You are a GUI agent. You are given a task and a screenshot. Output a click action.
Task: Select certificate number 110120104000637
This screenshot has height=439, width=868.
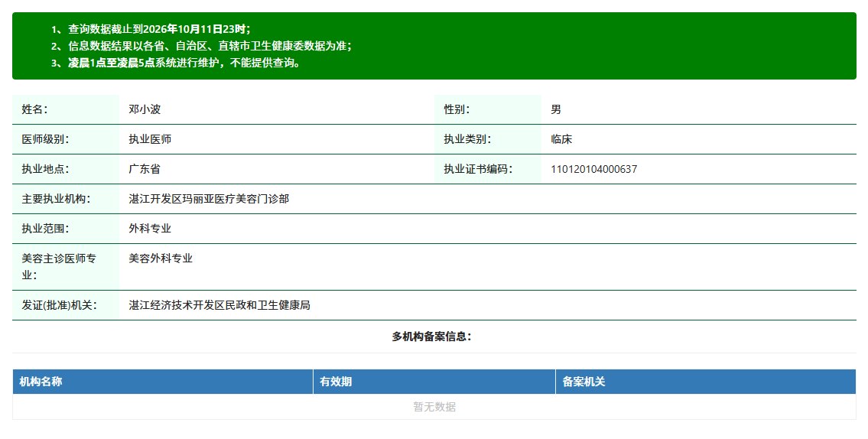(x=594, y=169)
